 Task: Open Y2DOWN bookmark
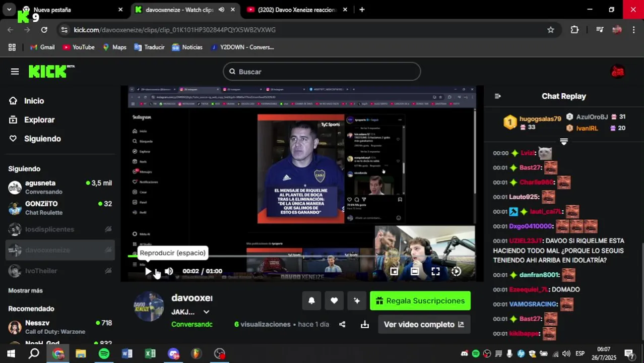[x=242, y=47]
